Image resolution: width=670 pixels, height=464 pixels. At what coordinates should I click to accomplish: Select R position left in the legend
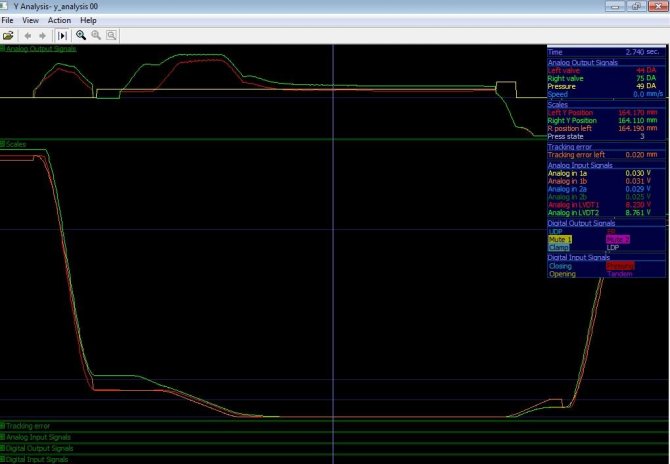coord(570,128)
